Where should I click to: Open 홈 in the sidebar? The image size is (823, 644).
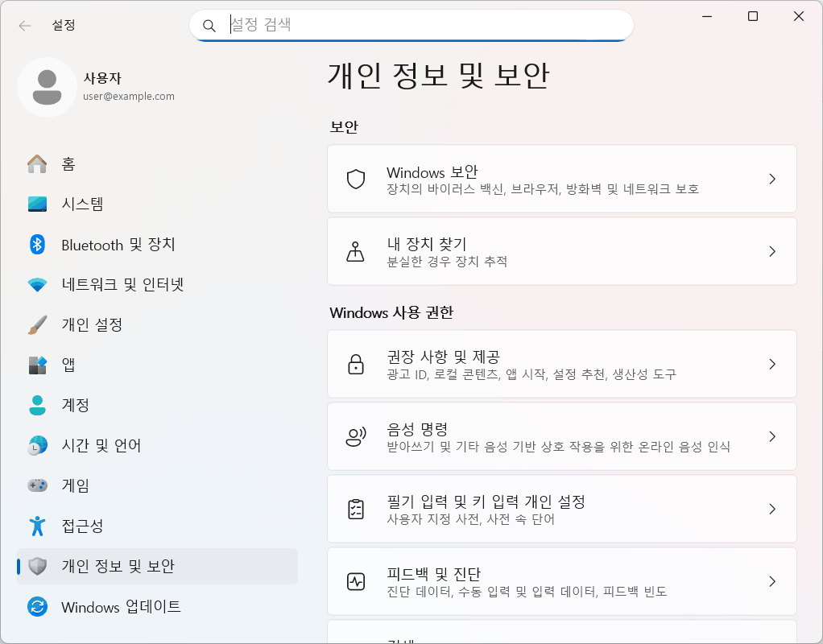click(157, 163)
